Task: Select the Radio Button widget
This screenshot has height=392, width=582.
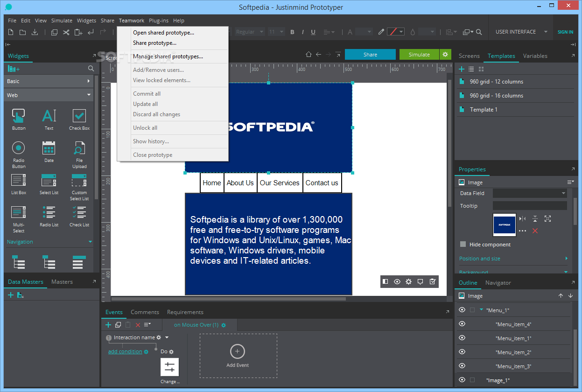Action: pyautogui.click(x=19, y=154)
